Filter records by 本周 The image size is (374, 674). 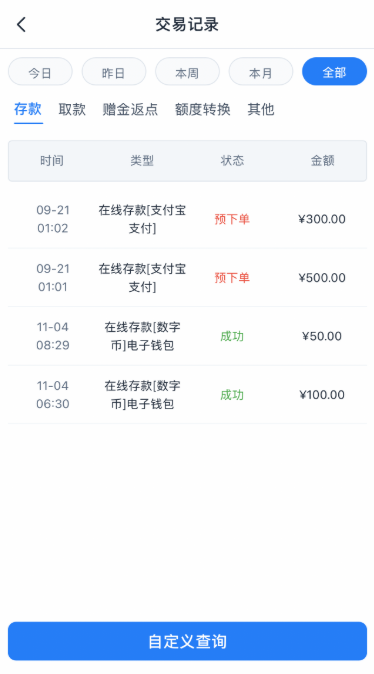click(x=187, y=71)
